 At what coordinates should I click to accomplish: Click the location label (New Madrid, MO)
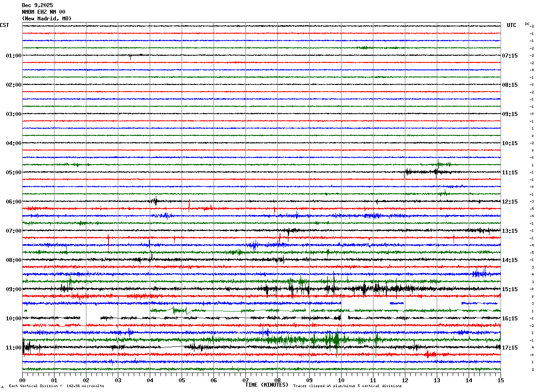[47, 19]
